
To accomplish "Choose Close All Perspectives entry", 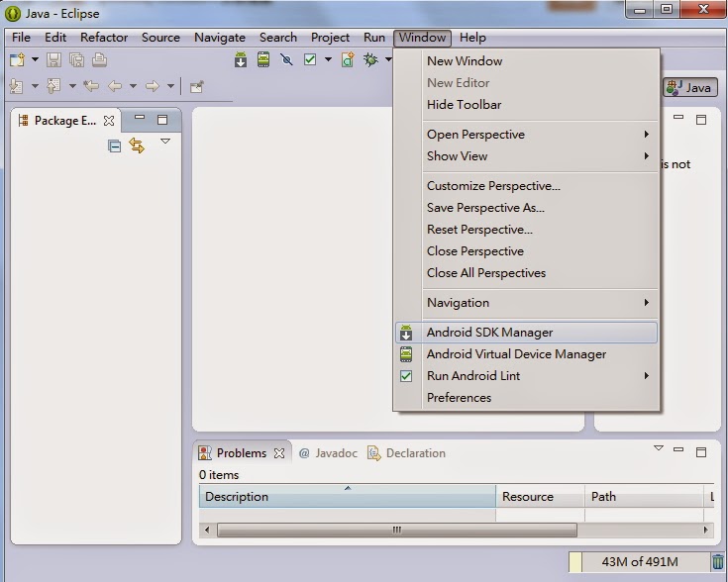I will click(527, 273).
